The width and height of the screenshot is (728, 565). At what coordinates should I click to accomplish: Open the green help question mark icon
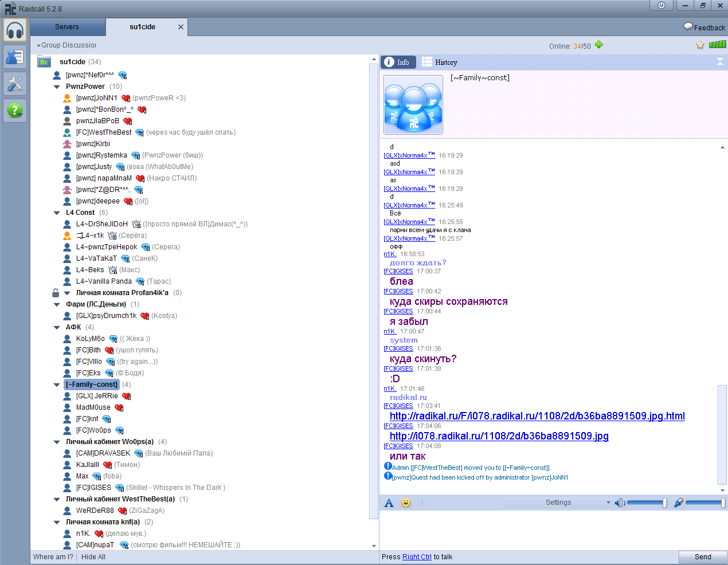(15, 110)
